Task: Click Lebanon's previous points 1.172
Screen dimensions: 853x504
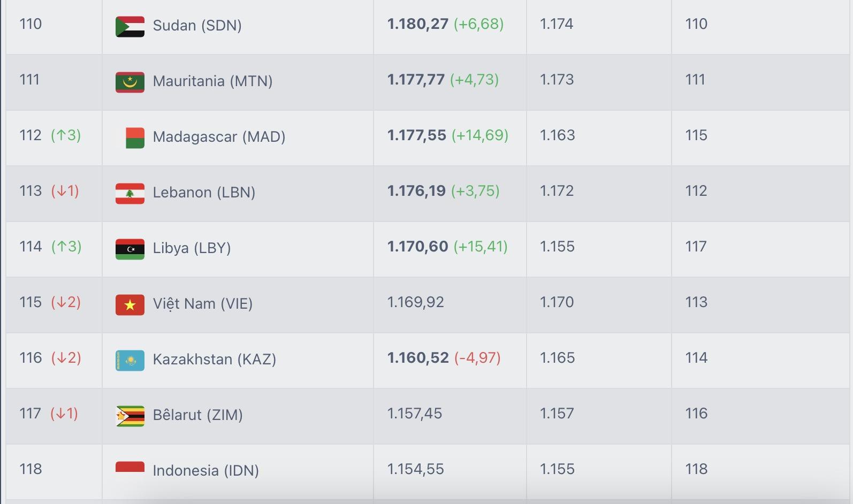Action: (x=557, y=191)
